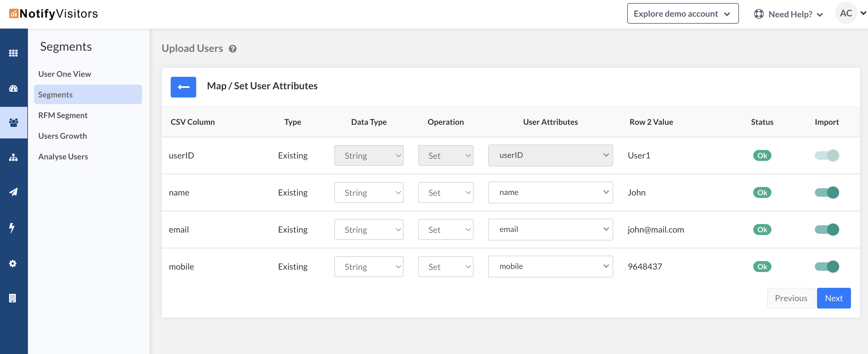The width and height of the screenshot is (868, 354).
Task: Click the Previous button
Action: (x=791, y=298)
